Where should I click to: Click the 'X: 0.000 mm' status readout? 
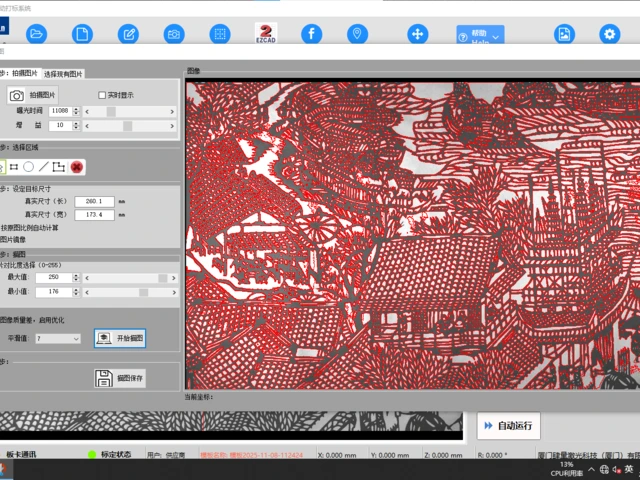[x=337, y=455]
